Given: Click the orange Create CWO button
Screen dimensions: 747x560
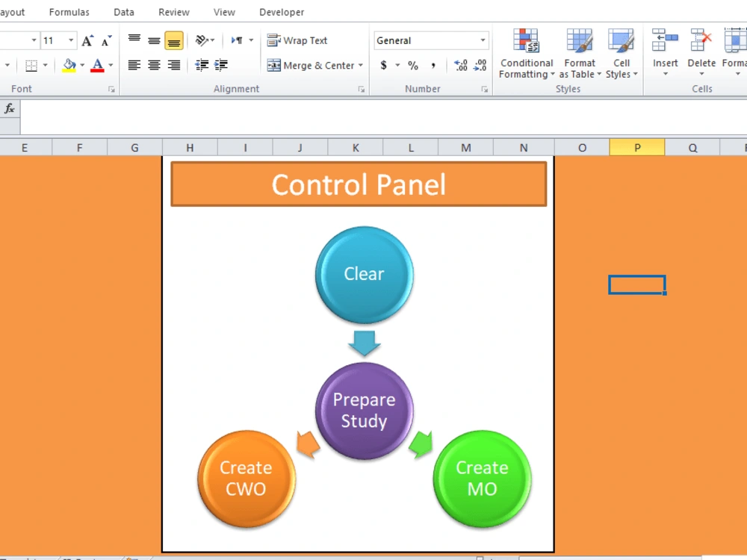Looking at the screenshot, I should [247, 479].
